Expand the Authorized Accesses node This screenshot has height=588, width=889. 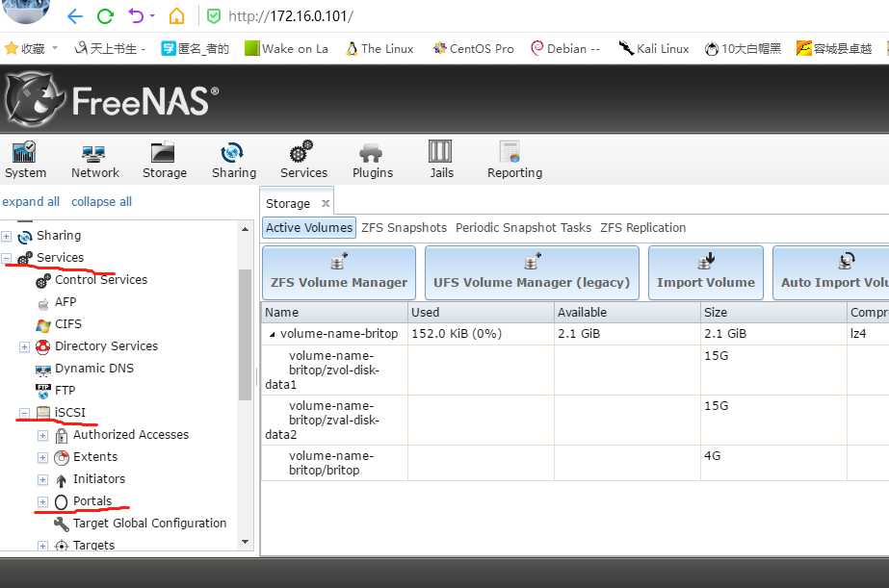42,436
